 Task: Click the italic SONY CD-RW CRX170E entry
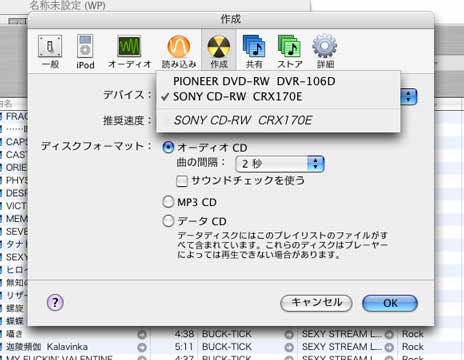point(278,120)
